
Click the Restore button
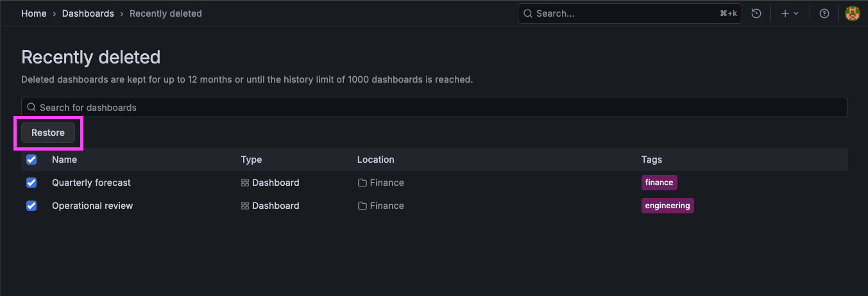pos(48,133)
